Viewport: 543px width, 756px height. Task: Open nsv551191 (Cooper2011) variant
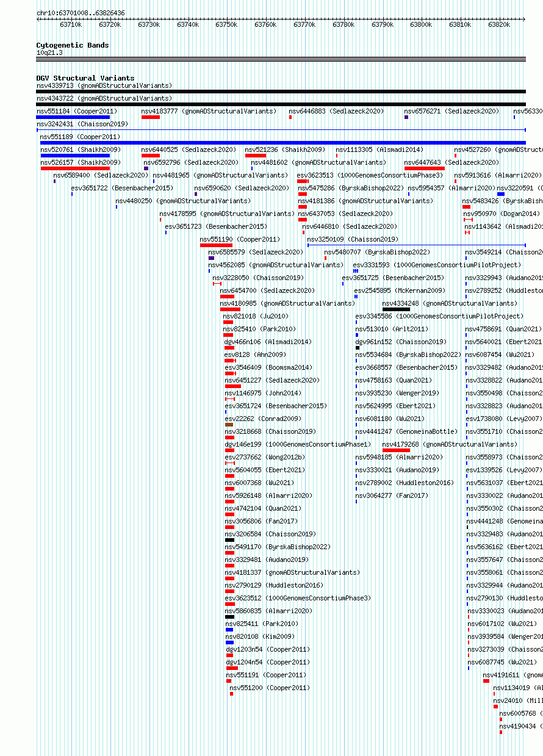click(266, 675)
